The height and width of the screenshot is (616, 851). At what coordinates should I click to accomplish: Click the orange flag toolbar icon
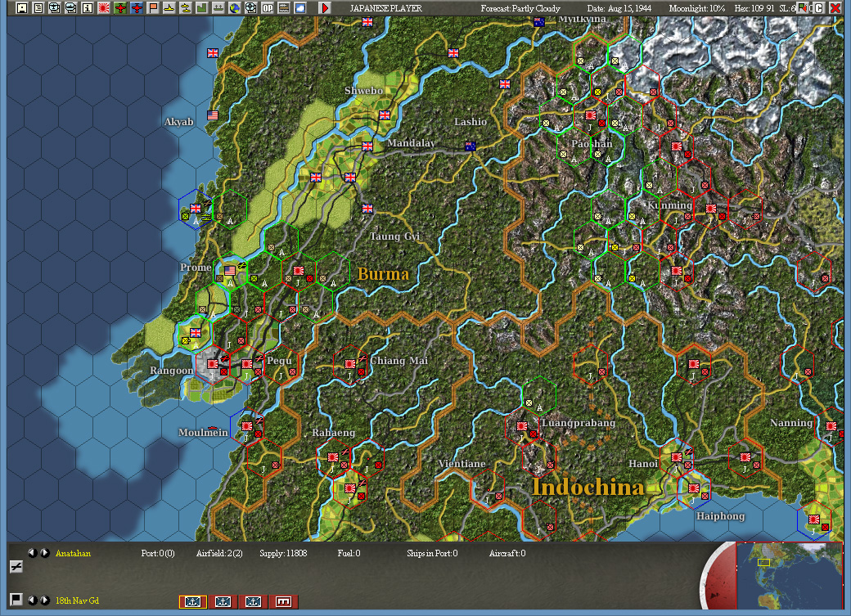153,8
